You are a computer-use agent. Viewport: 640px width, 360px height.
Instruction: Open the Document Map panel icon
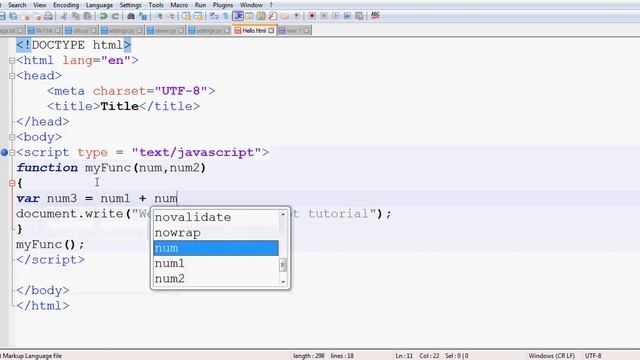[260, 16]
